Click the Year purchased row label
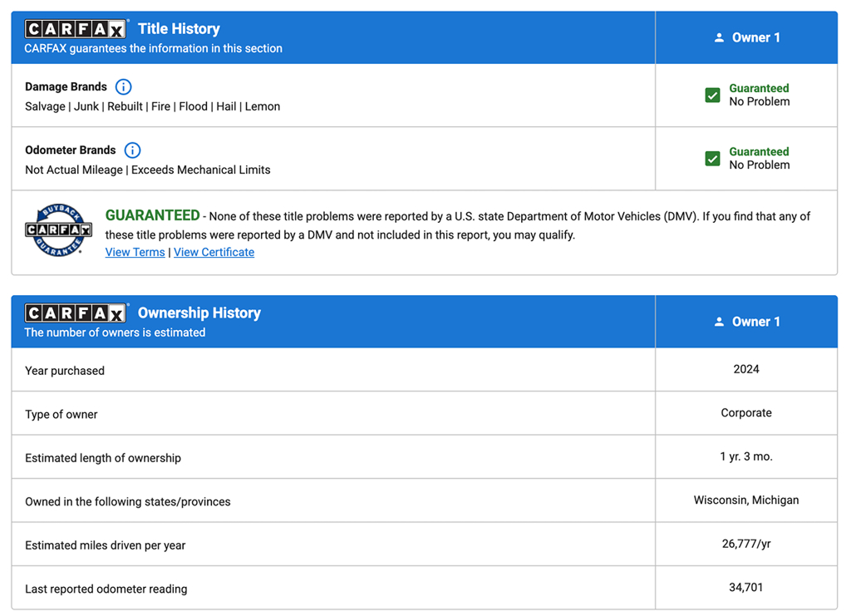 pos(65,371)
